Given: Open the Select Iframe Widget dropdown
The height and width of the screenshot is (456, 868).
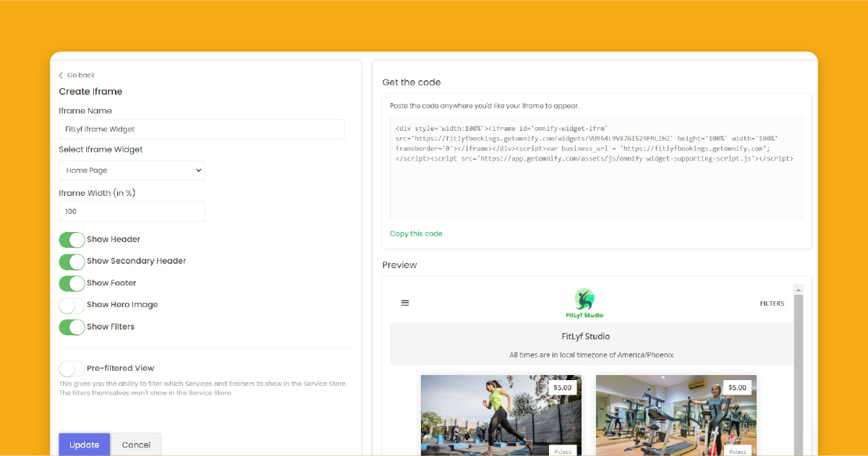Looking at the screenshot, I should click(132, 171).
